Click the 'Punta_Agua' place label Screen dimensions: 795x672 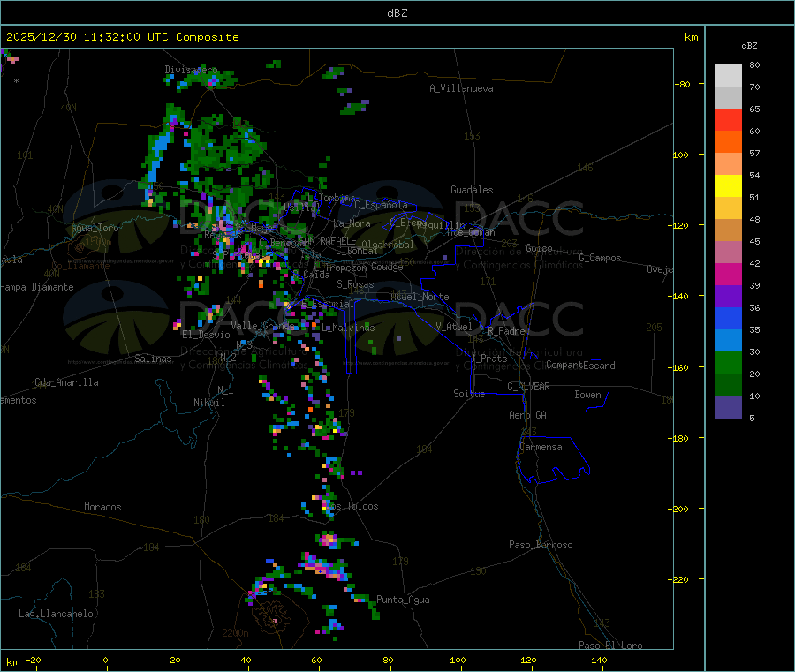[403, 600]
